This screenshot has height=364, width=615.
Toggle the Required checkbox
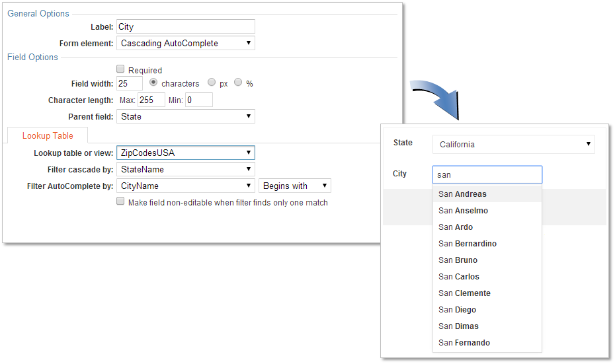coord(120,69)
